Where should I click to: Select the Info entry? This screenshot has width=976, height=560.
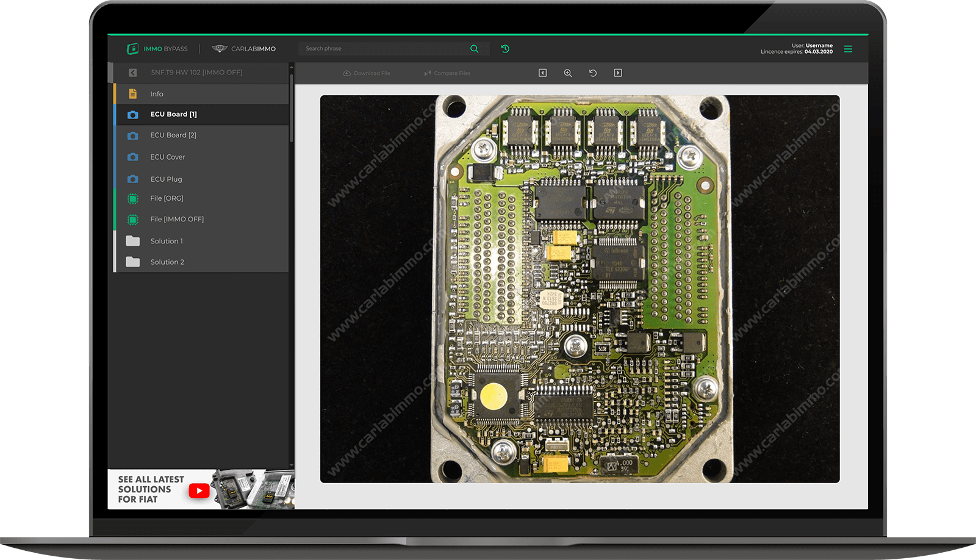201,94
